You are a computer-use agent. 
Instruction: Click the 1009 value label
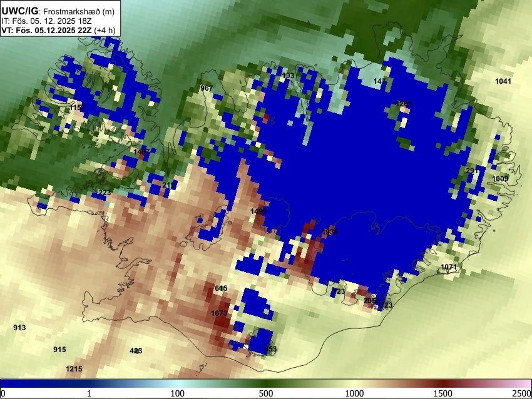(x=500, y=179)
